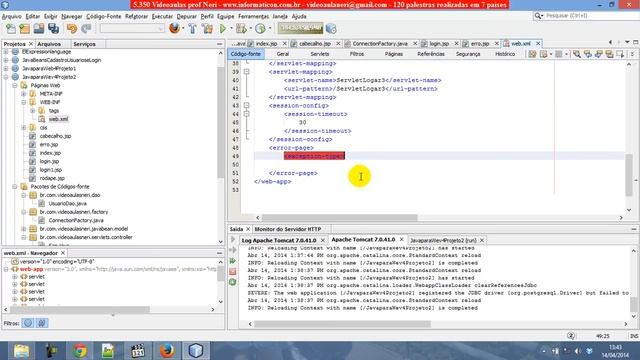Screen dimensions: 640x360
Task: Open the project configuration combo box
Action: [x=132, y=29]
